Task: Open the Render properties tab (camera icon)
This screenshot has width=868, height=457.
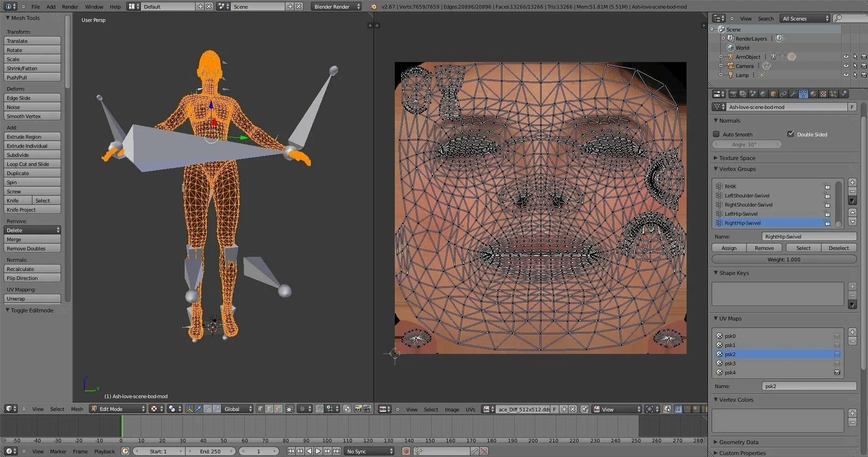Action: click(733, 94)
